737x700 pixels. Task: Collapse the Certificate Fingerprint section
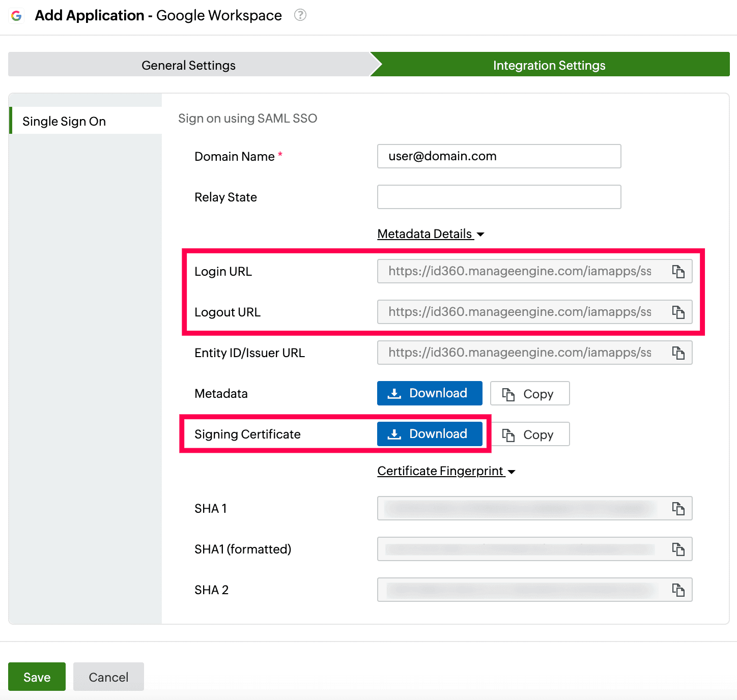(446, 471)
